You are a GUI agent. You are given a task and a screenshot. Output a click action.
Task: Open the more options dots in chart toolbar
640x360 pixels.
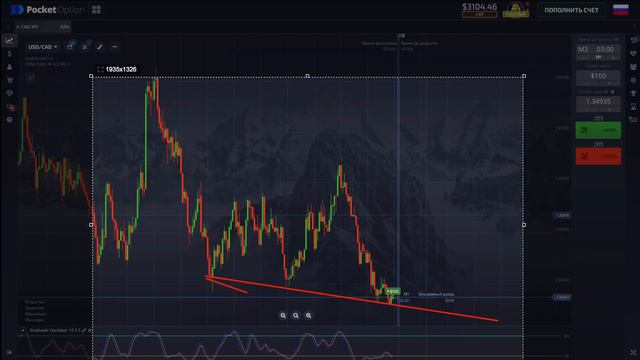(x=115, y=47)
